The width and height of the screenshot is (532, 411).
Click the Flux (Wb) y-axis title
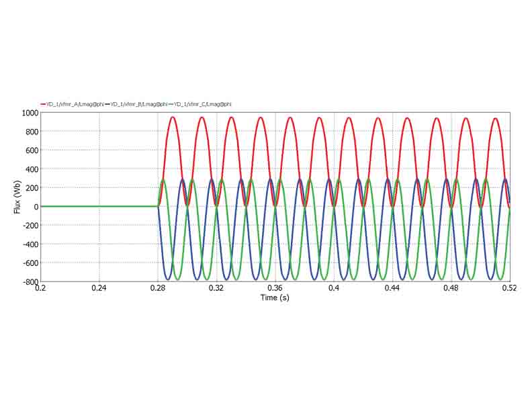pos(17,197)
